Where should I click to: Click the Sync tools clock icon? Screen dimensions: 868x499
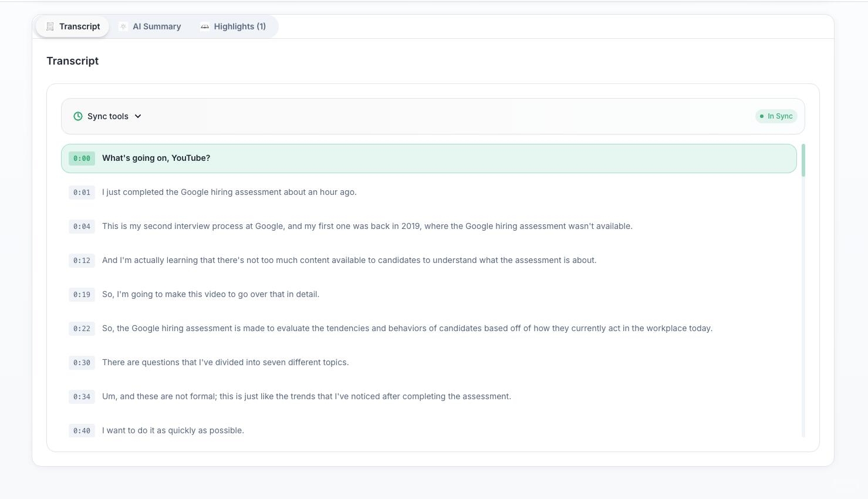[78, 116]
